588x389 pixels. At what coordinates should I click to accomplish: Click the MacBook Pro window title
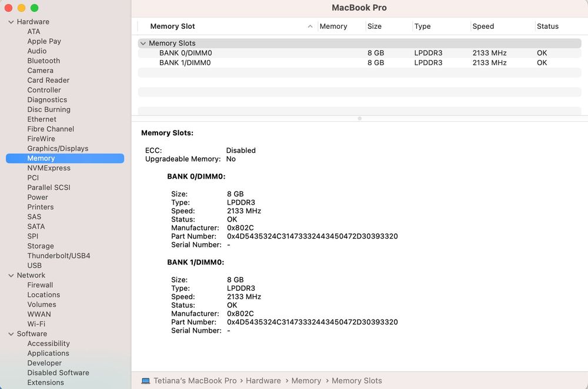click(x=359, y=8)
